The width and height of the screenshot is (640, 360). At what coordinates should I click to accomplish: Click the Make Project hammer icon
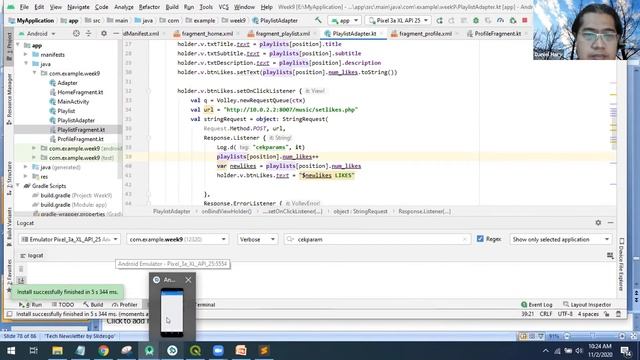coord(318,20)
